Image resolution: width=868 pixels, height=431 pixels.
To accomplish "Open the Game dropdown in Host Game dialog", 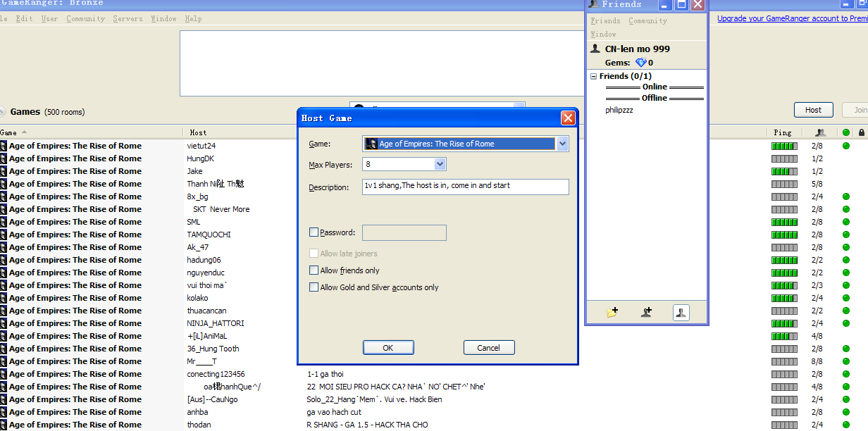I will (562, 143).
